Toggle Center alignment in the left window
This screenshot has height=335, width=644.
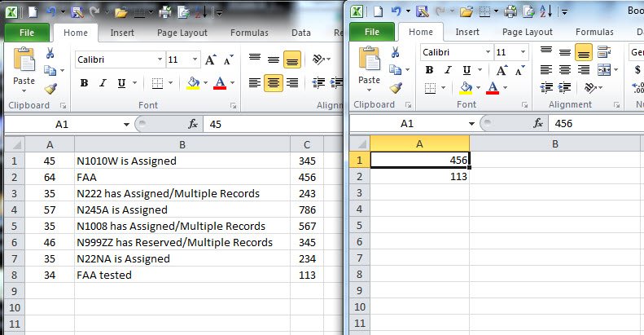(274, 82)
